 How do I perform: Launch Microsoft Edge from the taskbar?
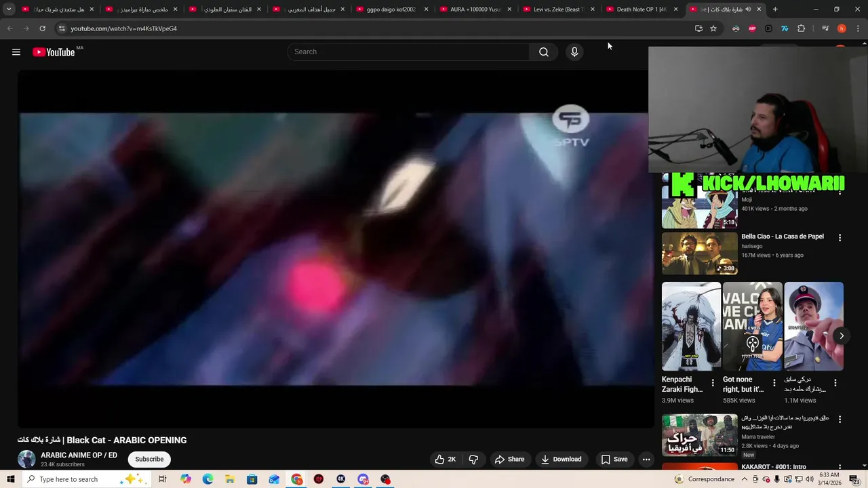[208, 479]
